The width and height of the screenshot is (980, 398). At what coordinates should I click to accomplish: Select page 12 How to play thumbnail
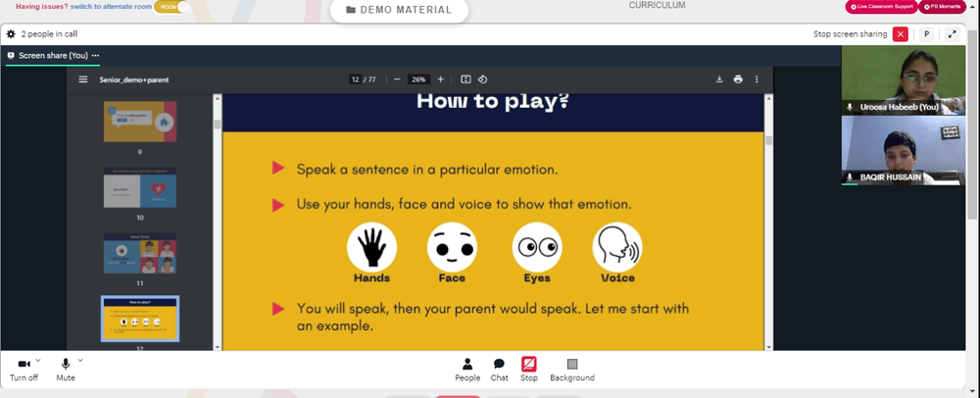pos(140,319)
